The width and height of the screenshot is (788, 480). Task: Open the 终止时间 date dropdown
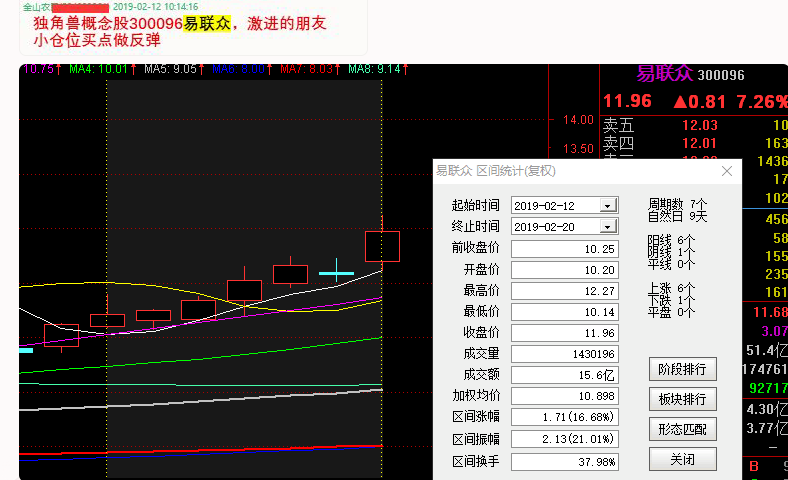tap(608, 227)
